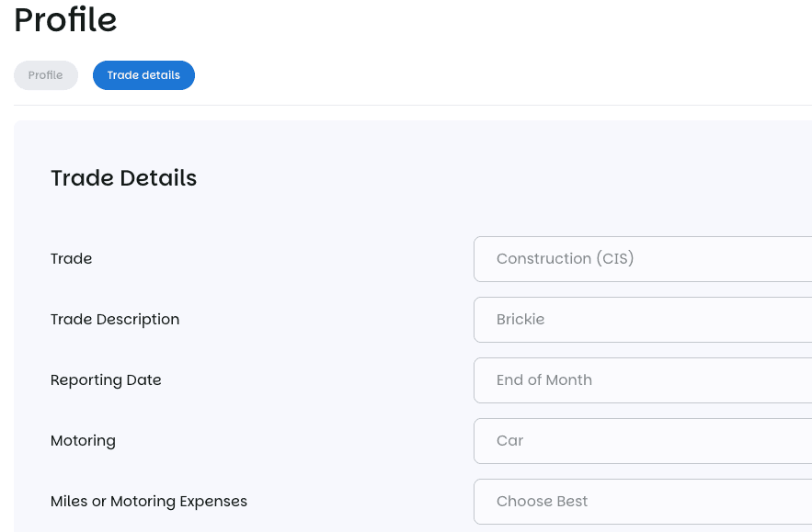
Task: Click the Motoring label
Action: pos(83,440)
